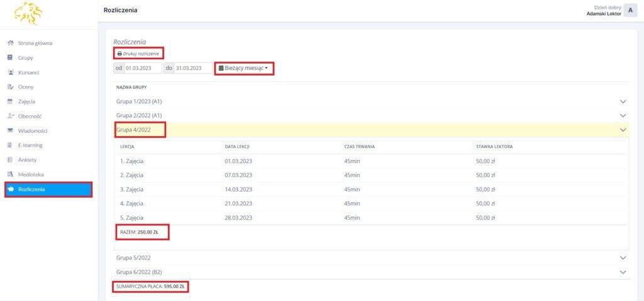The width and height of the screenshot is (644, 301).
Task: Click the Zajęcia calendar icon
Action: pos(10,101)
